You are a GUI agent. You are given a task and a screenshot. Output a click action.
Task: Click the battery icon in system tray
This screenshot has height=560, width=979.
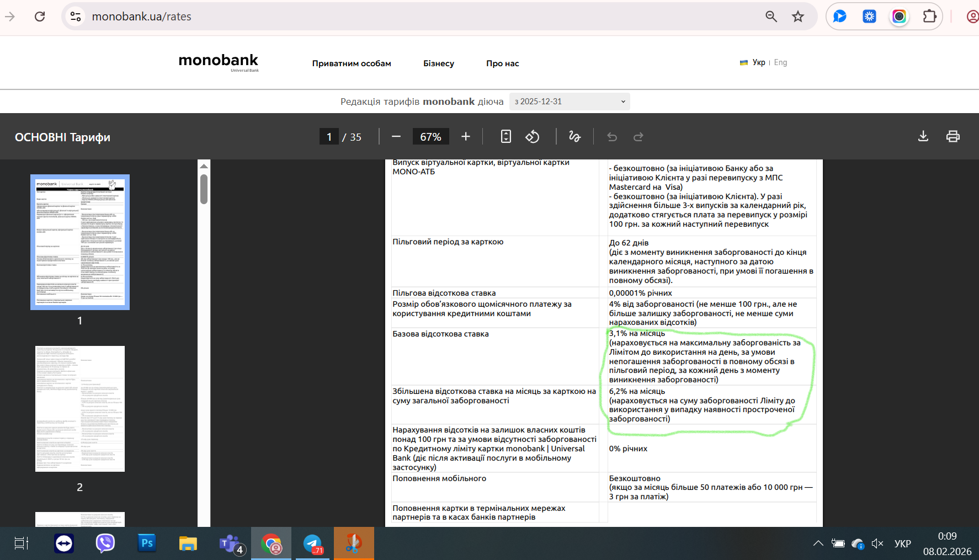click(838, 543)
